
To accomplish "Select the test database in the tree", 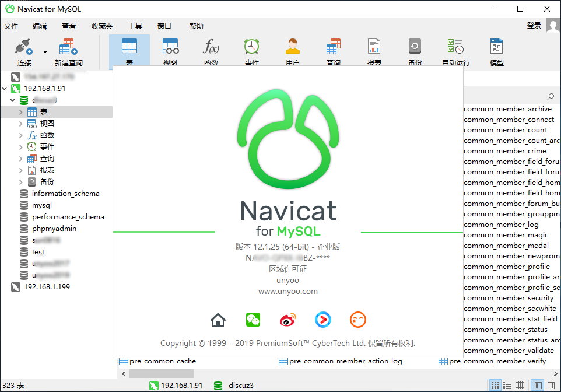I will 38,252.
